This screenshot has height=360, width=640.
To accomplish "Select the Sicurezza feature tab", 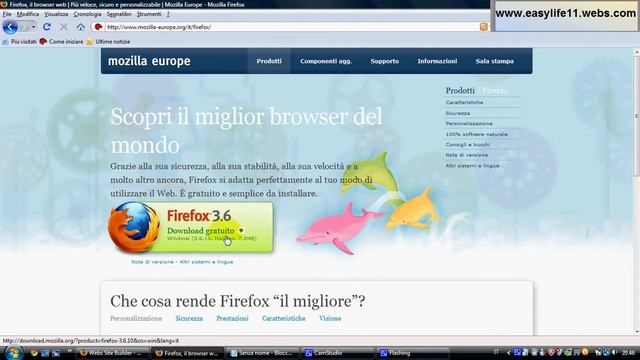I will pyautogui.click(x=189, y=318).
